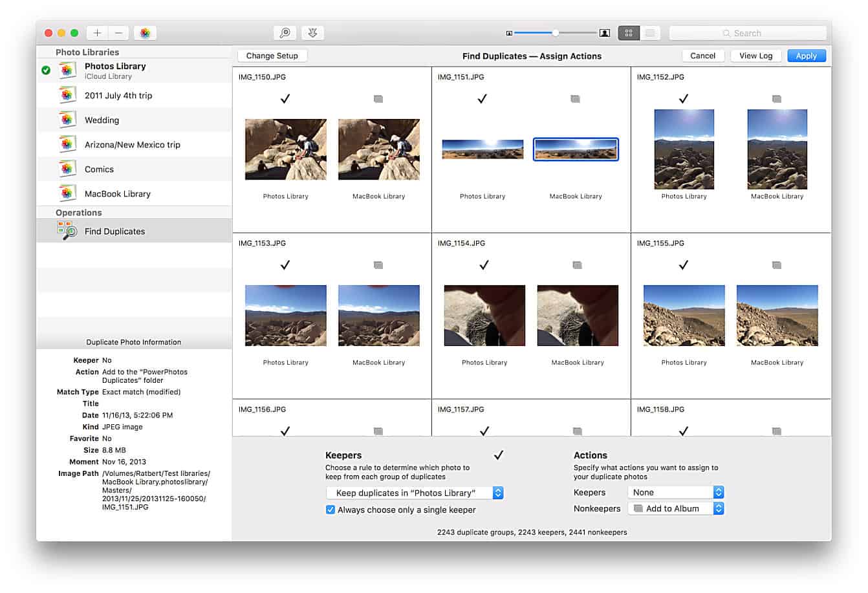Toggle keeper checkmark for IMG_1153 Photos Library

coord(285,265)
